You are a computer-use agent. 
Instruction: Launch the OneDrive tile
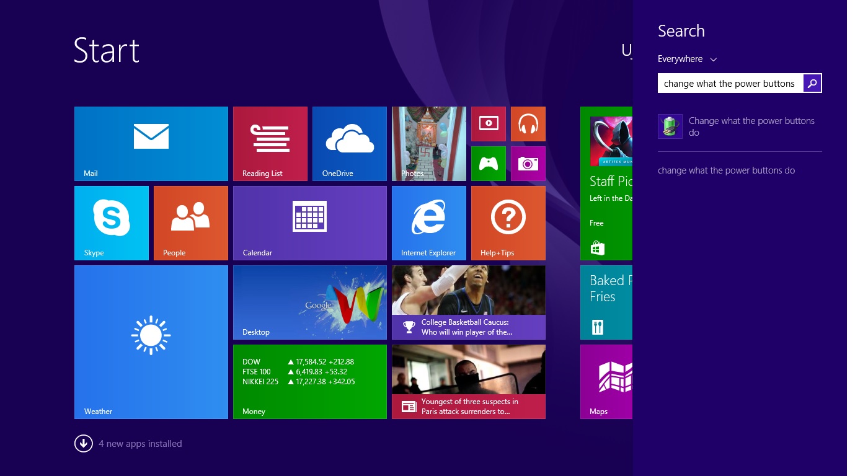pos(350,144)
